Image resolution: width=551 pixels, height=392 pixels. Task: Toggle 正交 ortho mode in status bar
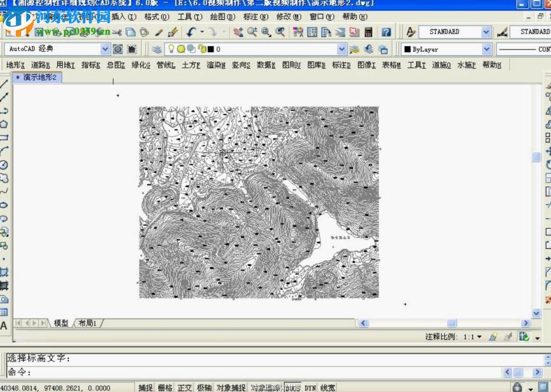pos(185,388)
